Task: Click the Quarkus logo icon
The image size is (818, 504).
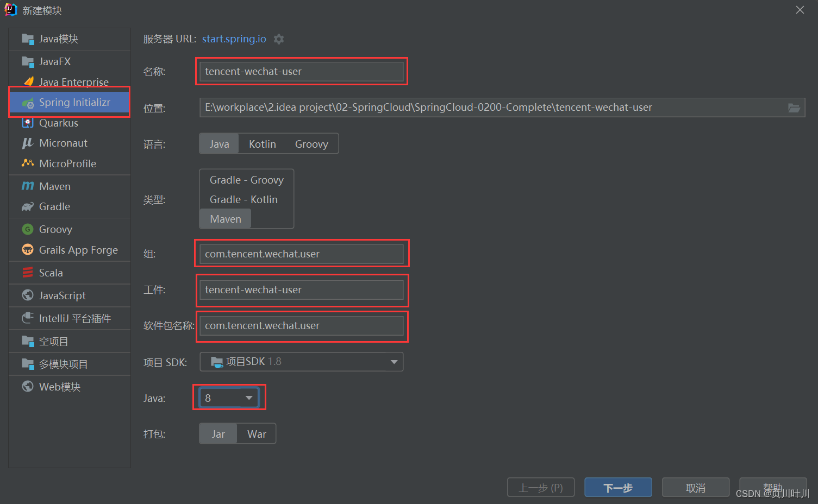Action: point(28,123)
